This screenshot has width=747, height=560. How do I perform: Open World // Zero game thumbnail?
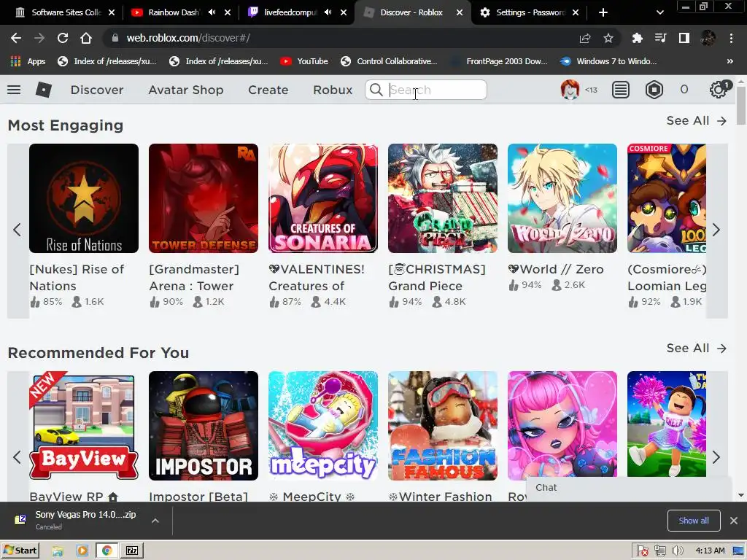(562, 198)
